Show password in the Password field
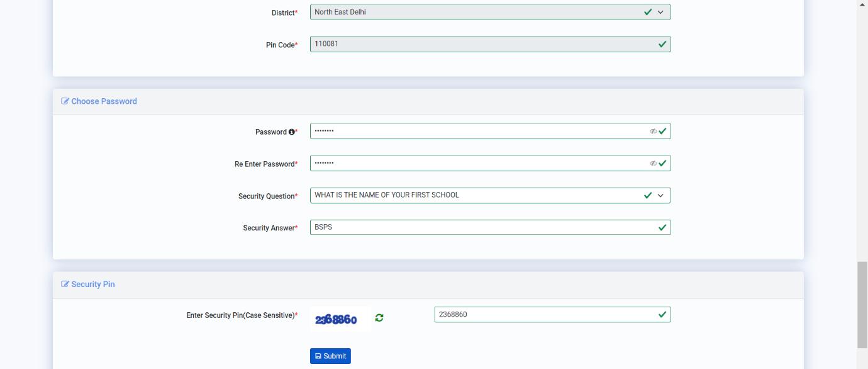Image resolution: width=868 pixels, height=369 pixels. click(x=653, y=131)
